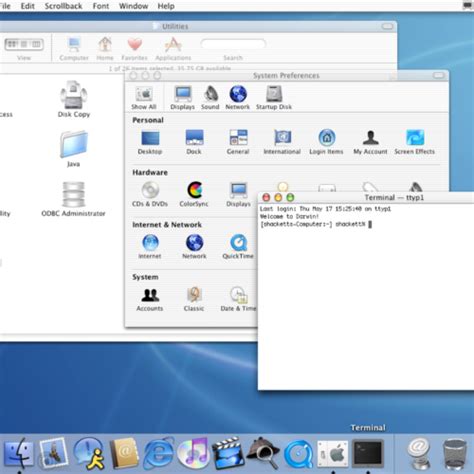Select Disk Copy in Utilities window

(74, 99)
